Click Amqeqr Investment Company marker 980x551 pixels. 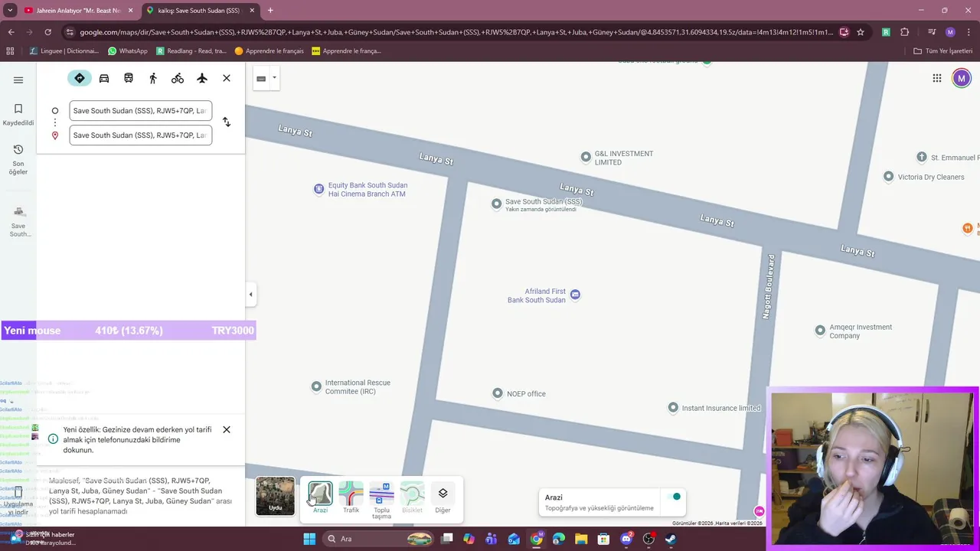[821, 331]
